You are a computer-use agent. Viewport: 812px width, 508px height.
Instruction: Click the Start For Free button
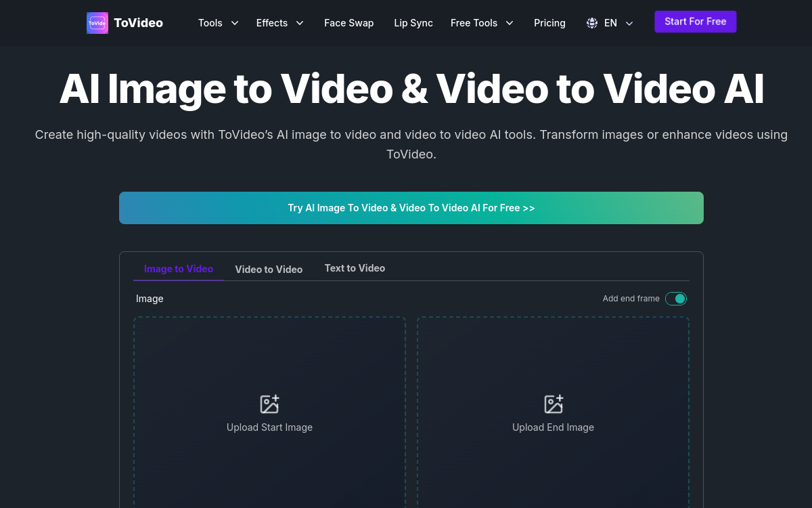pos(696,22)
